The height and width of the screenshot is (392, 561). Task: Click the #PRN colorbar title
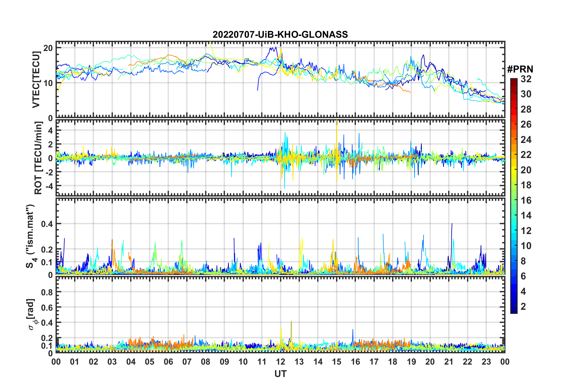[x=520, y=69]
